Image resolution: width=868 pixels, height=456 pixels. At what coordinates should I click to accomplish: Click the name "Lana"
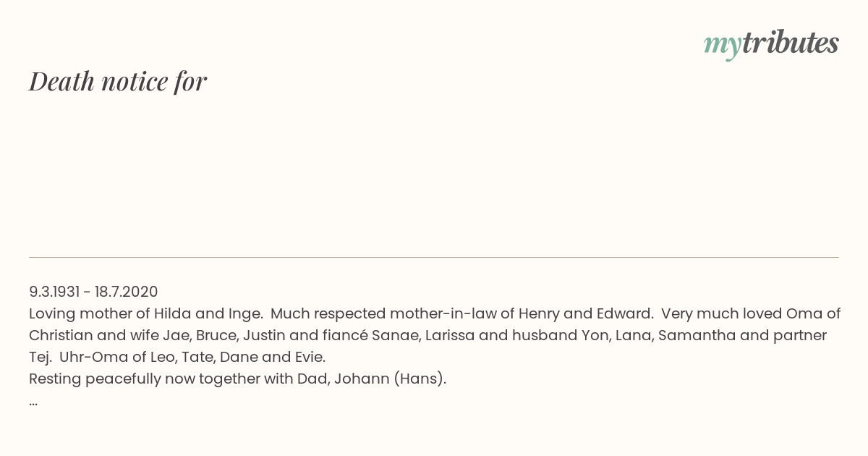point(632,335)
